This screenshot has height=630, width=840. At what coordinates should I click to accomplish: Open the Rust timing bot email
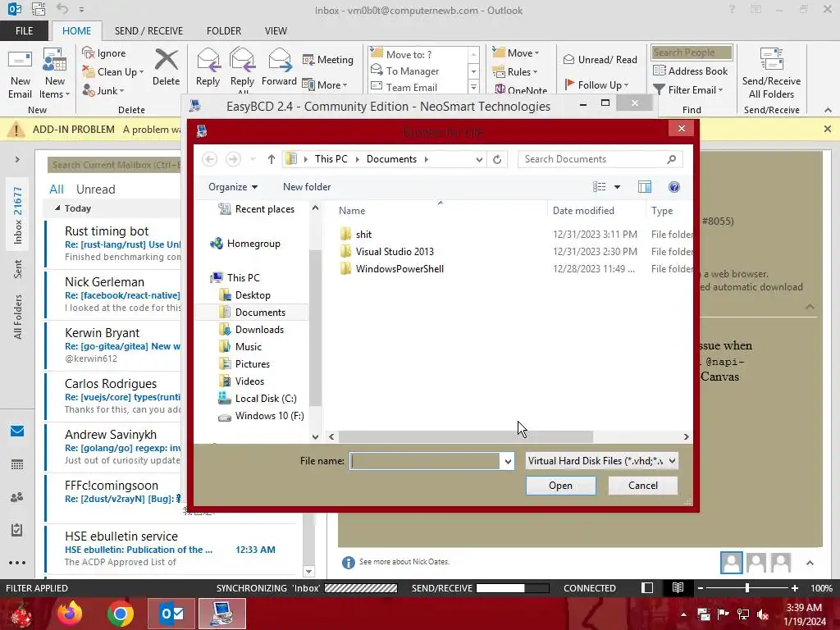point(113,244)
